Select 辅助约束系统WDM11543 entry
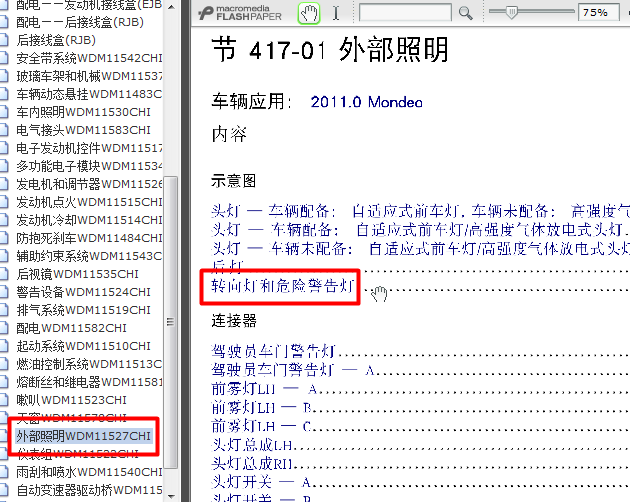The width and height of the screenshot is (630, 502). pyautogui.click(x=89, y=256)
